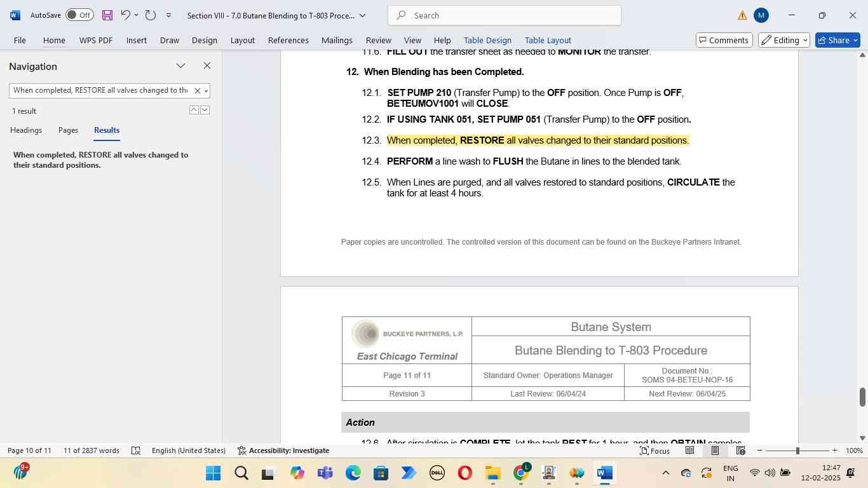Image resolution: width=868 pixels, height=488 pixels.
Task: Open the View tab
Action: coord(412,40)
